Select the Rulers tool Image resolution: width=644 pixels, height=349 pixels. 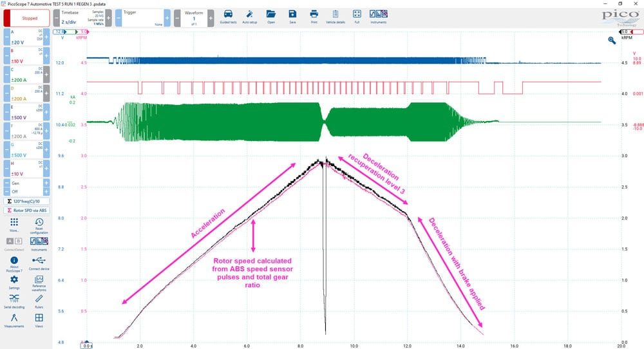point(39,301)
